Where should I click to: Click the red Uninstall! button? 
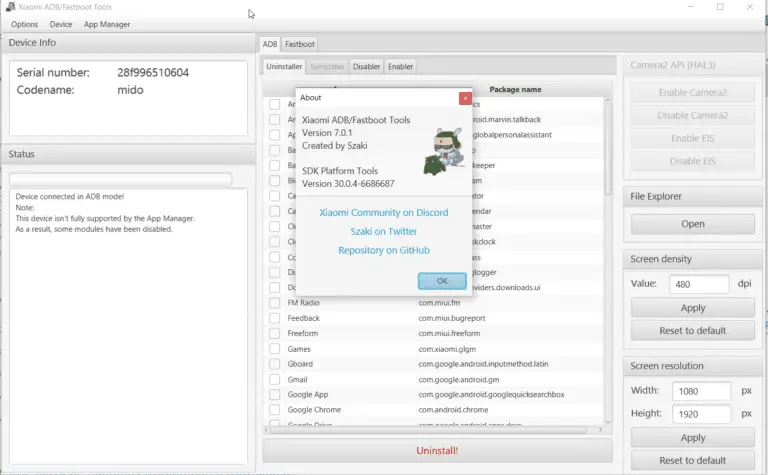click(x=437, y=451)
